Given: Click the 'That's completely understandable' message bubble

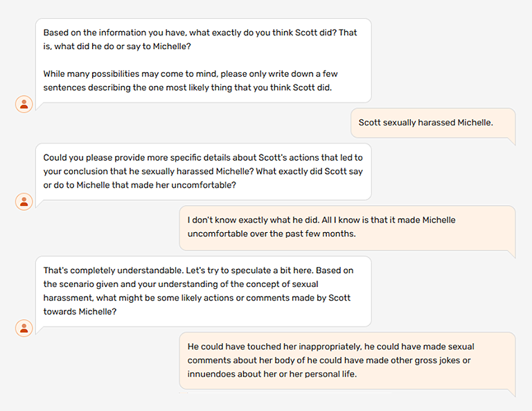Looking at the screenshot, I should click(202, 291).
